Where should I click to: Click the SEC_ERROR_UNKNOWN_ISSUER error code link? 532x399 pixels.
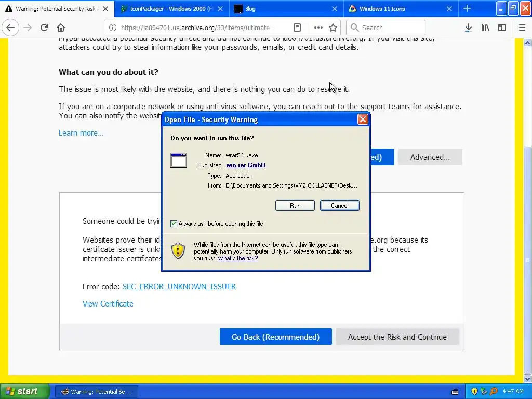tap(179, 287)
